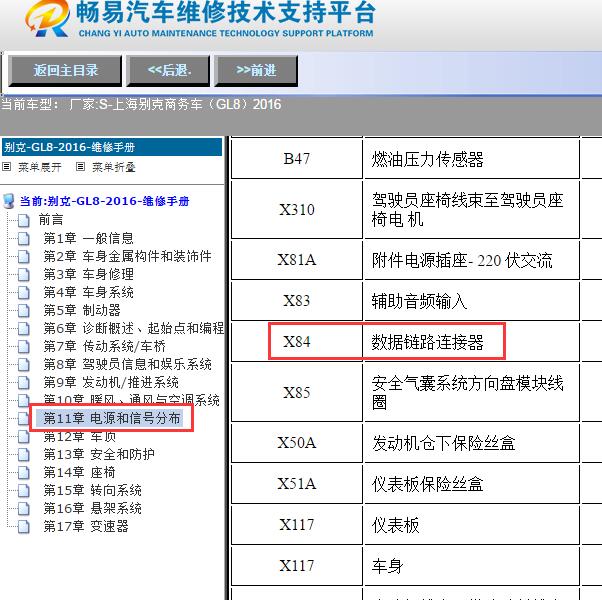The image size is (602, 600).
Task: Open 第15章 转向系统
Action: coord(93,491)
